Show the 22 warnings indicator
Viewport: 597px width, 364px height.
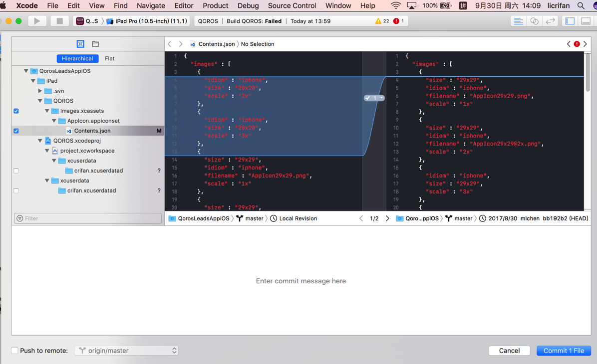[x=382, y=21]
